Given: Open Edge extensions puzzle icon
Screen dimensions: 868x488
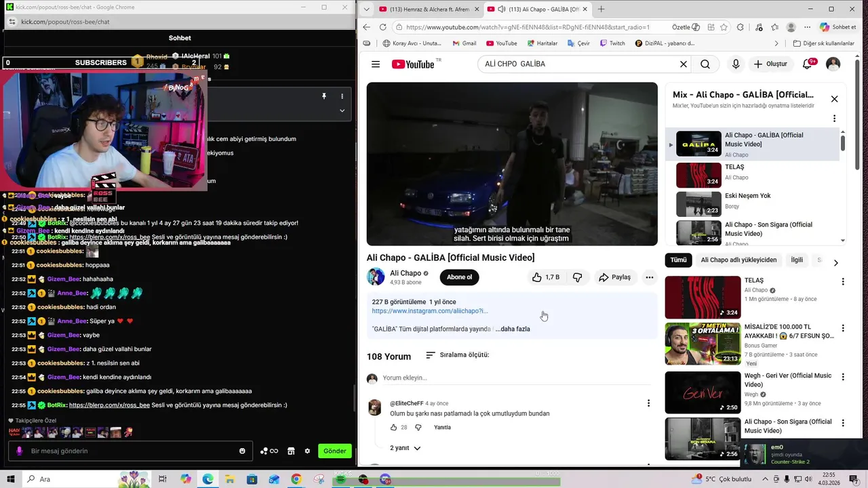Looking at the screenshot, I should click(x=740, y=27).
